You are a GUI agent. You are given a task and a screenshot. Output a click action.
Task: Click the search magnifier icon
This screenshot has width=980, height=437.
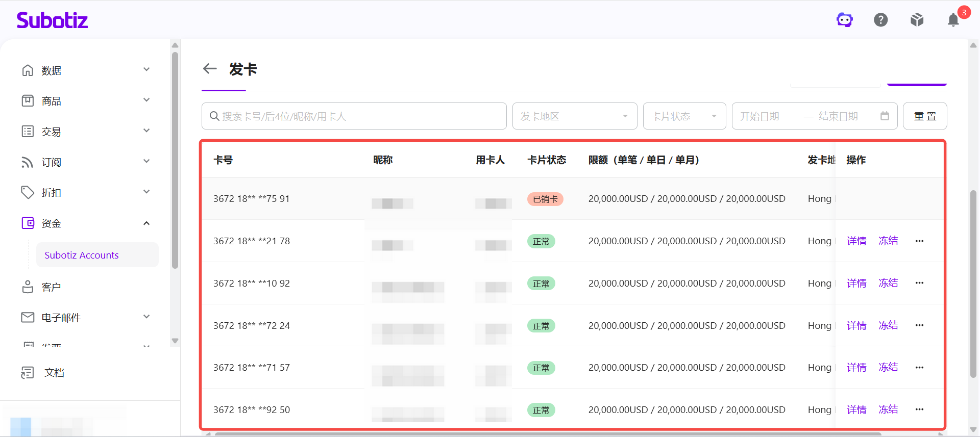coord(214,116)
